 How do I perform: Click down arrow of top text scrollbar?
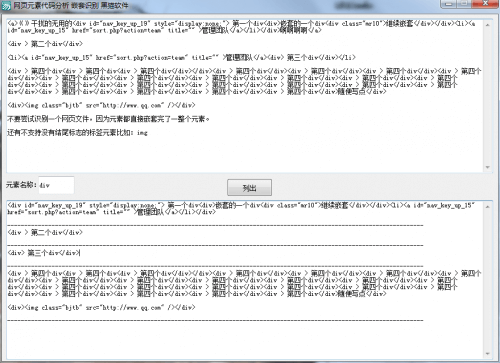coord(488,167)
